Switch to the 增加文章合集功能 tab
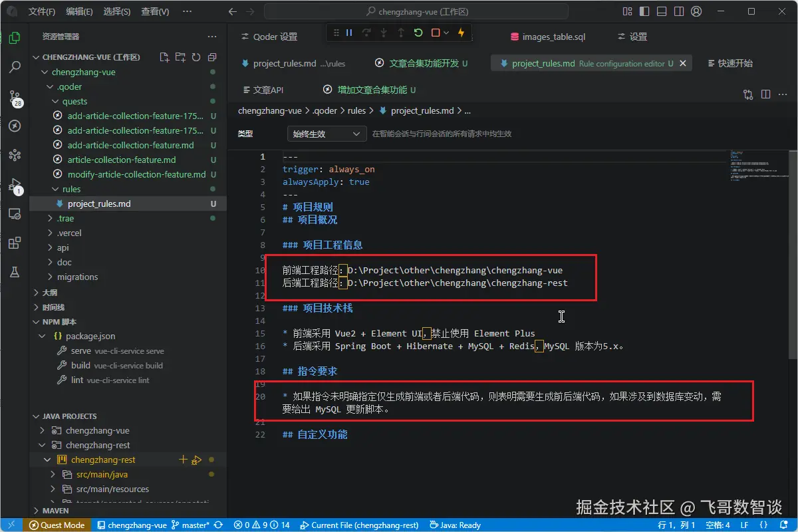 click(x=370, y=90)
